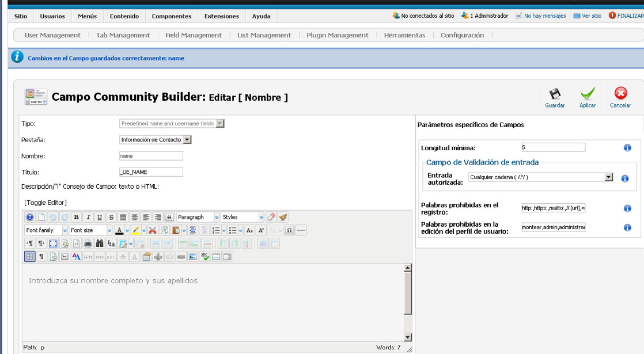Click the Aplicar green checkmark icon
This screenshot has height=354, width=644.
click(x=588, y=93)
